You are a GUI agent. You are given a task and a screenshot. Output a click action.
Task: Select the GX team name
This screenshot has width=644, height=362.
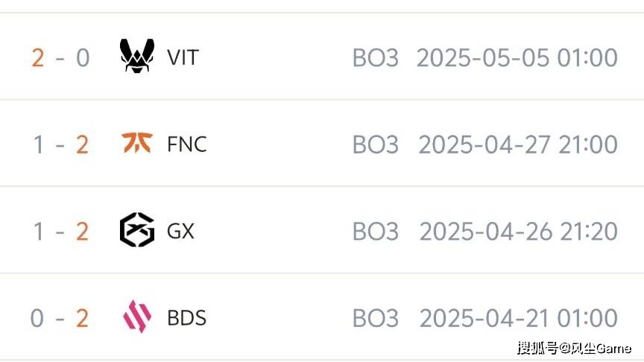point(180,231)
